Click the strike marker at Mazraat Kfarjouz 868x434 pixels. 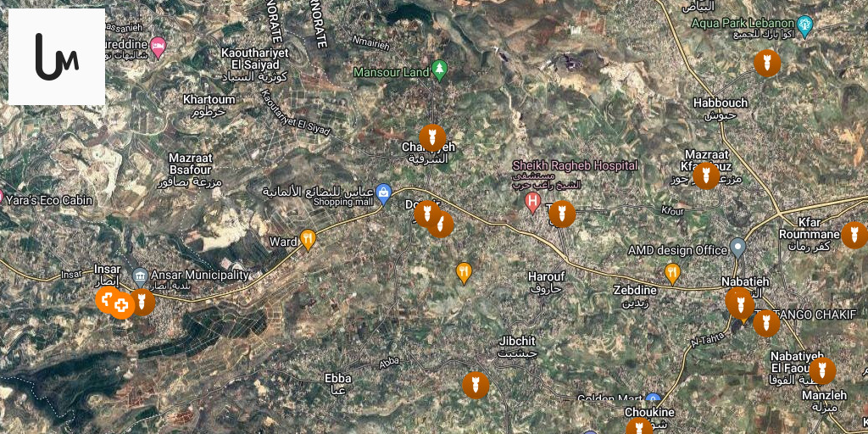(x=706, y=176)
